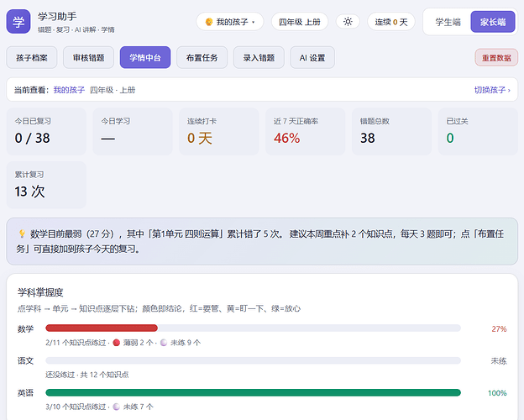Viewport: 524px width, 420px height.
Task: Click the 学科掌握度 heading
Action: 40,292
